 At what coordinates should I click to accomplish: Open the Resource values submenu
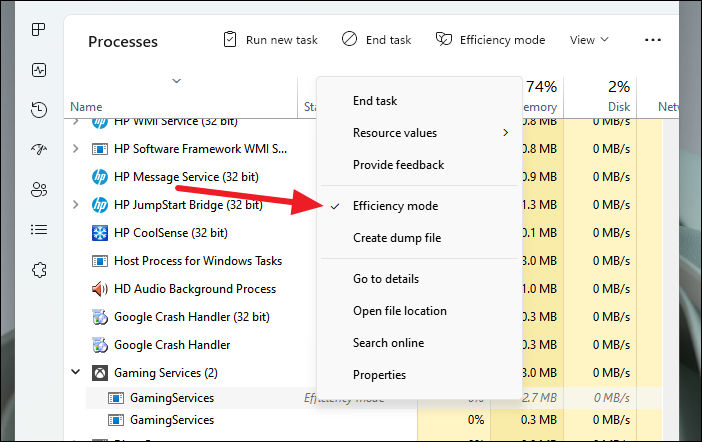(x=419, y=133)
